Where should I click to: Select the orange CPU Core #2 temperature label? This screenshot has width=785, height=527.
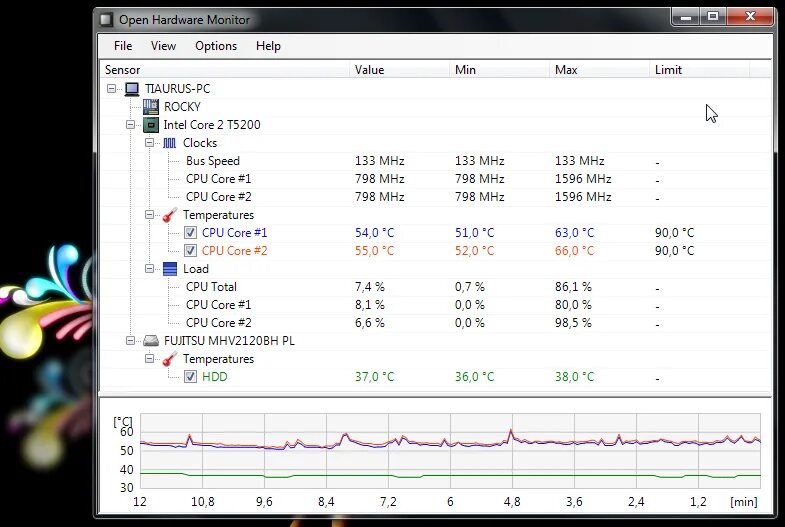pyautogui.click(x=234, y=251)
